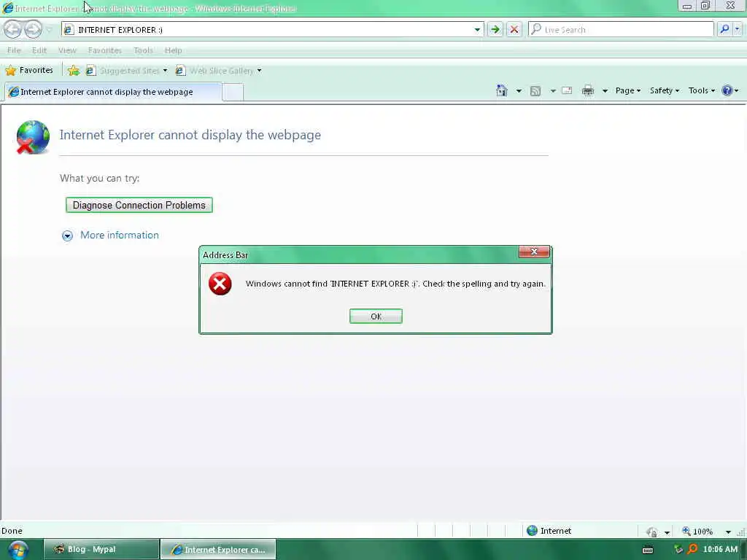747x560 pixels.
Task: Open the command bar Tools menu
Action: (701, 90)
